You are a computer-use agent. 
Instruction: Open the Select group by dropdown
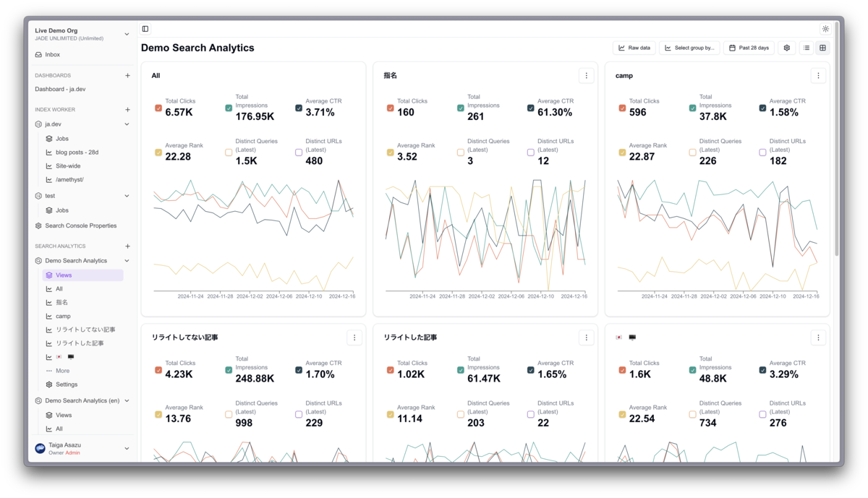tap(689, 48)
